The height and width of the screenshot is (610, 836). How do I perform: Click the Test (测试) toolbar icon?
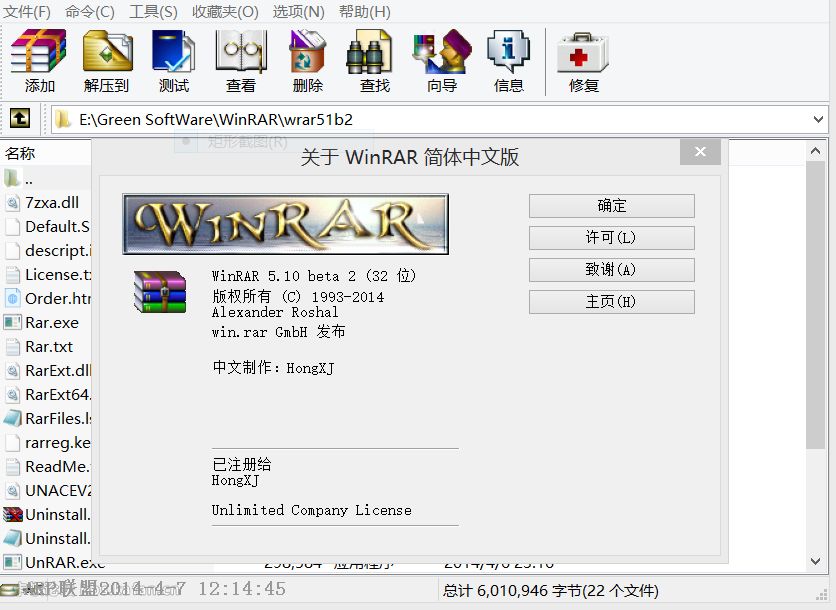pos(174,51)
